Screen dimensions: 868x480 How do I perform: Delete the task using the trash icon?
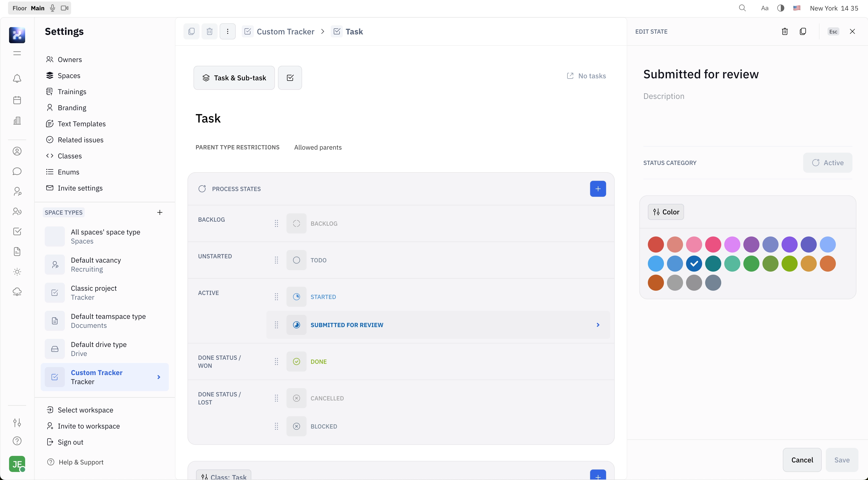209,31
